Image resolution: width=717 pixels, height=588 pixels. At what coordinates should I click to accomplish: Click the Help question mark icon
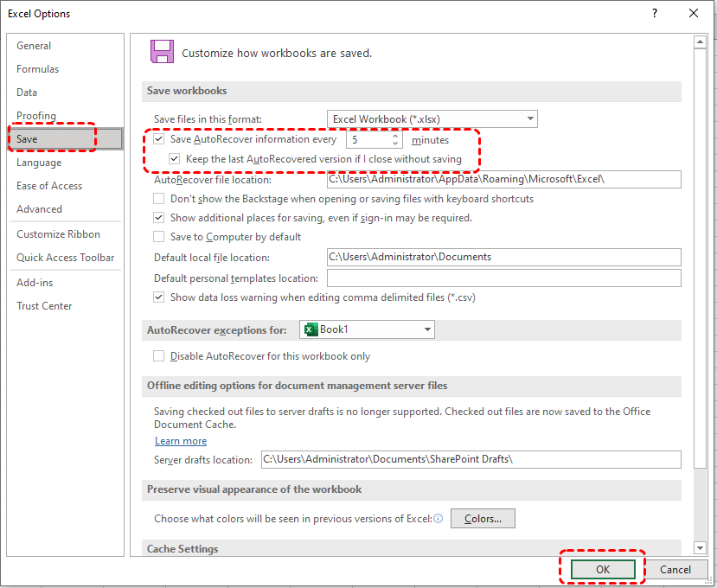point(654,13)
